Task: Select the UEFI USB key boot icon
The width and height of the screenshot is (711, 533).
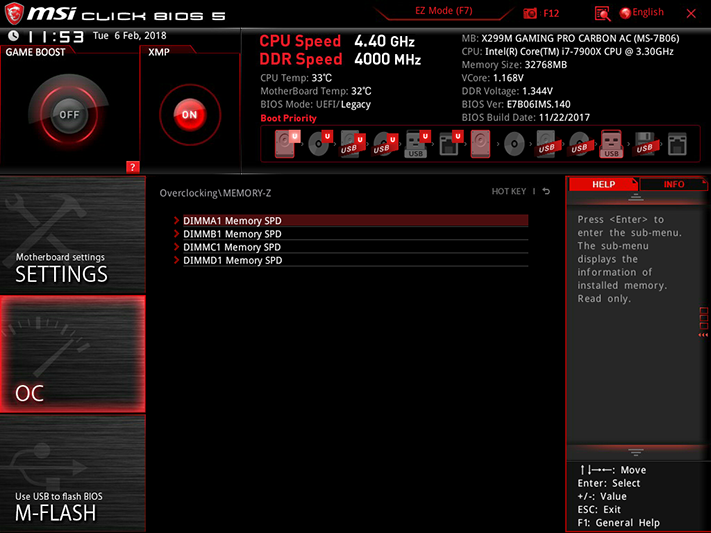Action: 417,144
